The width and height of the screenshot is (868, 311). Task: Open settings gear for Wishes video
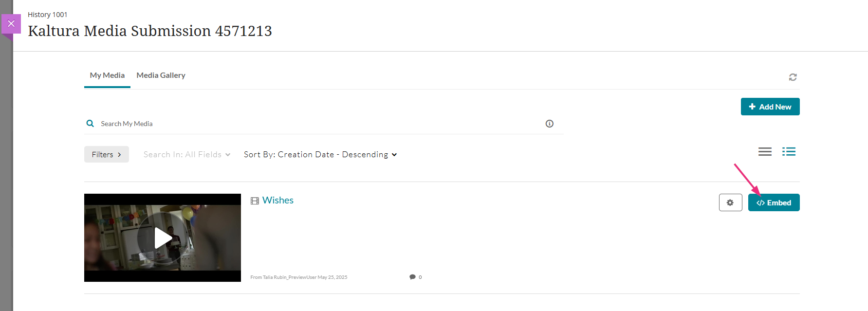730,202
